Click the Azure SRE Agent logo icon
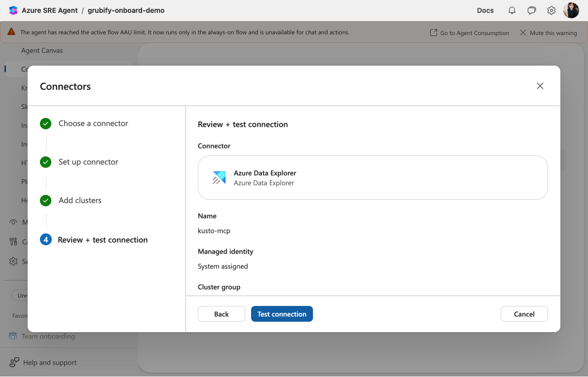The width and height of the screenshot is (588, 377). (13, 10)
